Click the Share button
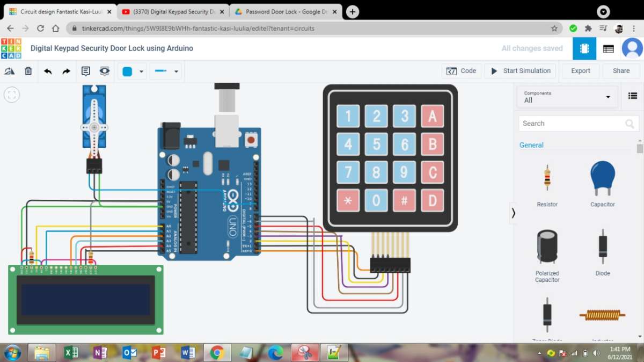This screenshot has width=644, height=362. 621,71
